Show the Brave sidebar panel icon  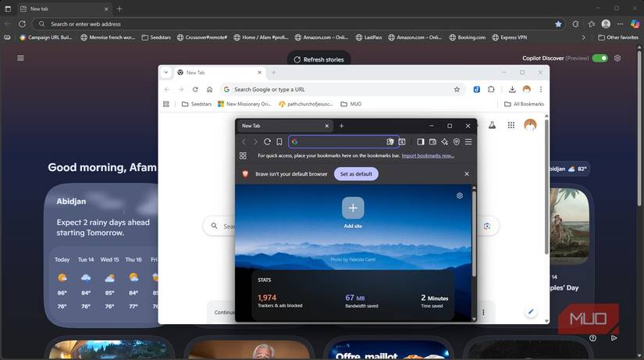[x=421, y=142]
